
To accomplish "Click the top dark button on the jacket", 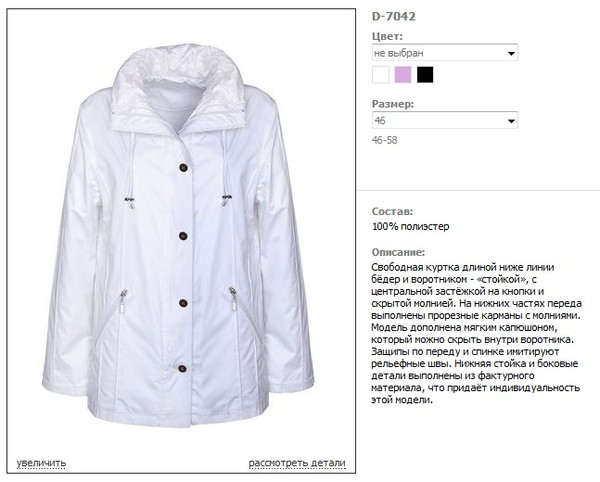I will click(184, 167).
